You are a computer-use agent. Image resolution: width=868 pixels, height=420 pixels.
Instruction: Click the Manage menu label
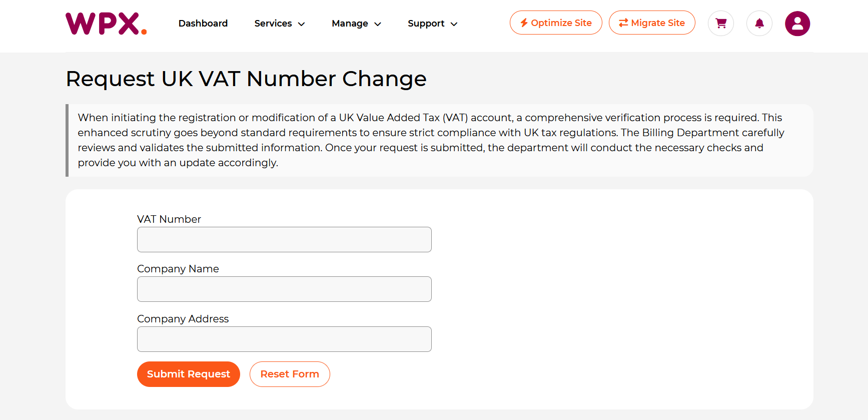point(350,24)
